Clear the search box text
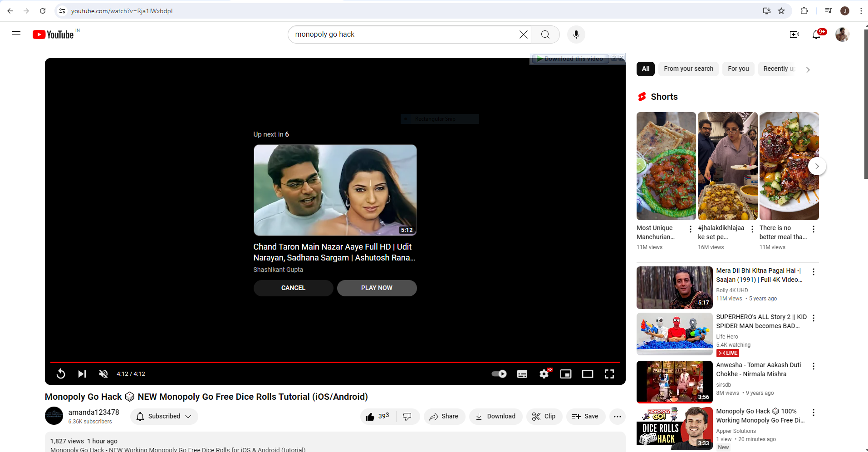868x452 pixels. coord(524,34)
